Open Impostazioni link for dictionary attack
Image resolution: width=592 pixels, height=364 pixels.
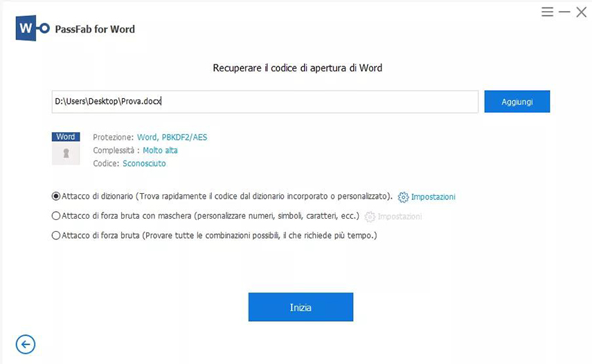click(x=433, y=197)
